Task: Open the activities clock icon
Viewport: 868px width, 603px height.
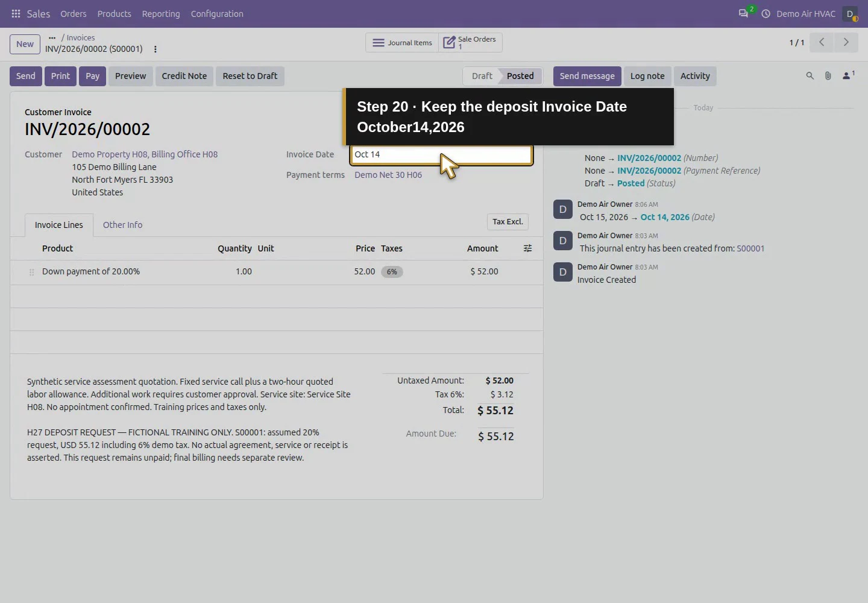Action: click(x=766, y=13)
